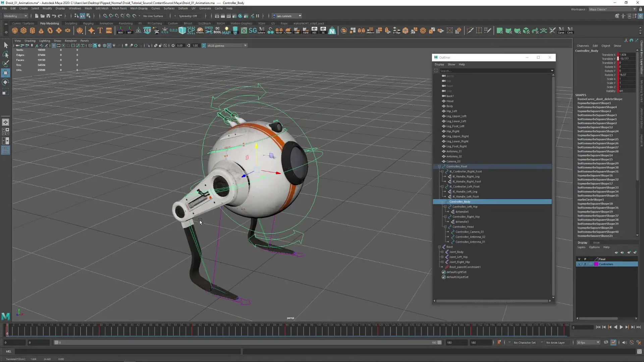The height and width of the screenshot is (362, 644).
Task: Click No Character Set selector
Action: 525,343
